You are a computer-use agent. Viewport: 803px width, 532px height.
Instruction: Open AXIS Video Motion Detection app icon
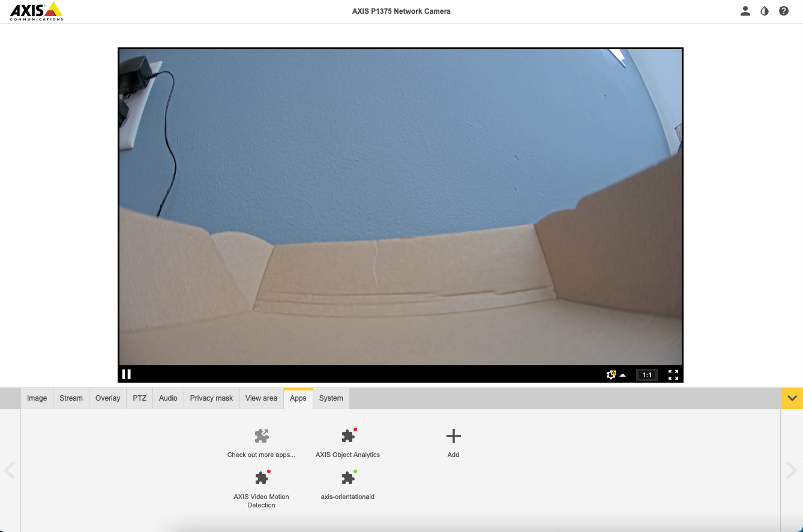(x=262, y=478)
